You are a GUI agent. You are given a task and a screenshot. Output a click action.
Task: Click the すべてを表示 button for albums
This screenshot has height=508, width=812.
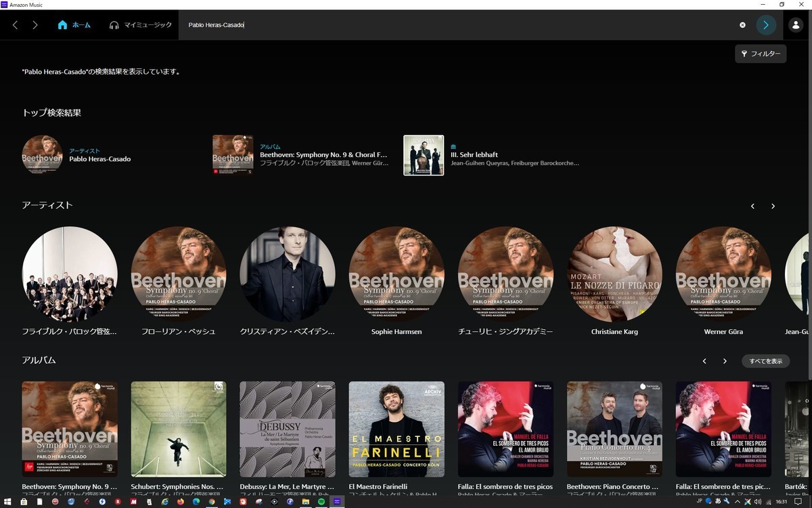pos(765,361)
